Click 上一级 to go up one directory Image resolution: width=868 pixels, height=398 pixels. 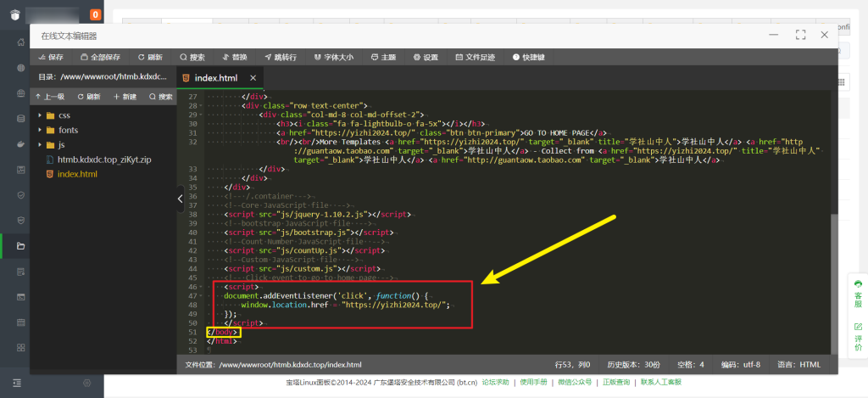pos(50,97)
